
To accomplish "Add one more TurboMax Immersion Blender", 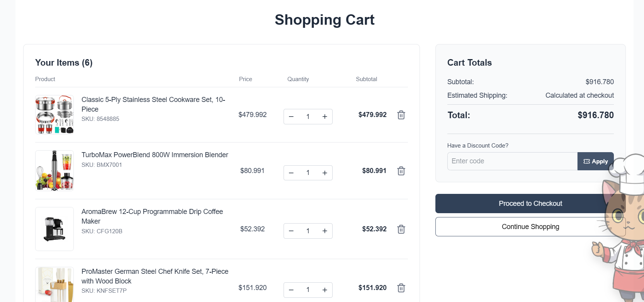I will point(325,173).
